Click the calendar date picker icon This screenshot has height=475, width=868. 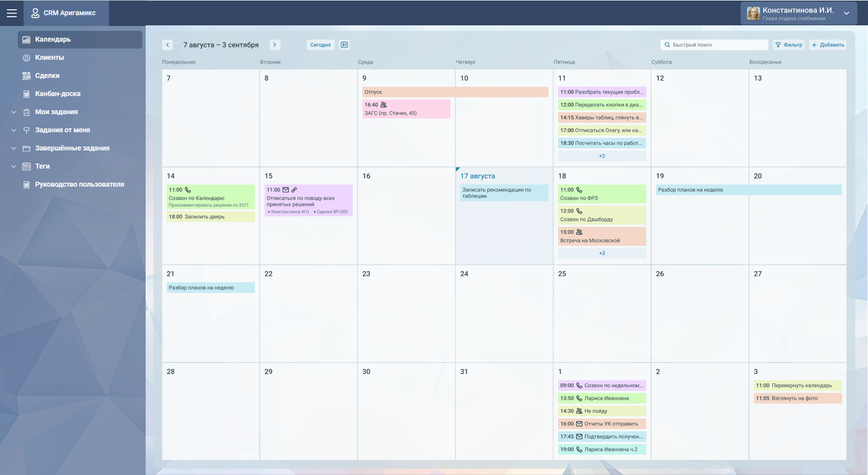tap(344, 45)
